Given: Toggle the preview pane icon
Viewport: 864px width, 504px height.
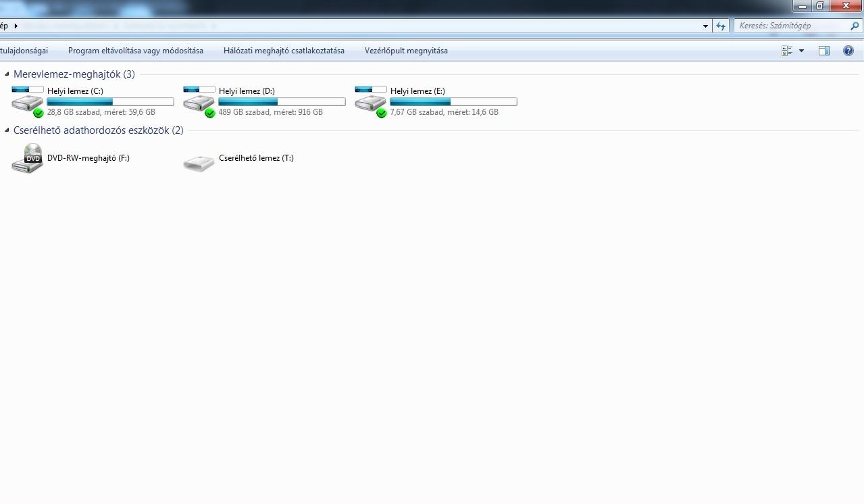Looking at the screenshot, I should [x=823, y=51].
